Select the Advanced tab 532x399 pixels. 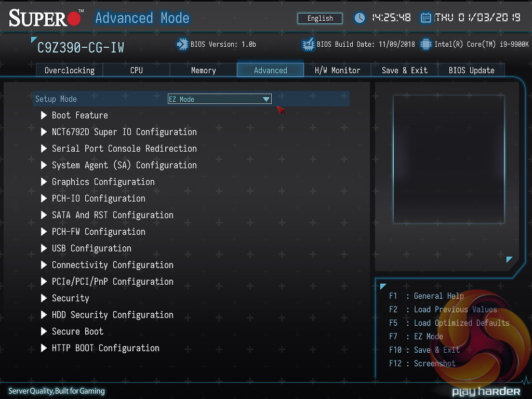pyautogui.click(x=270, y=70)
